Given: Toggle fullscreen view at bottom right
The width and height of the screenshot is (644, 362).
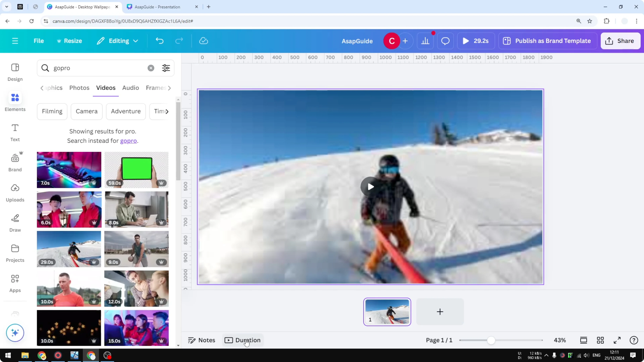Looking at the screenshot, I should click(617, 340).
